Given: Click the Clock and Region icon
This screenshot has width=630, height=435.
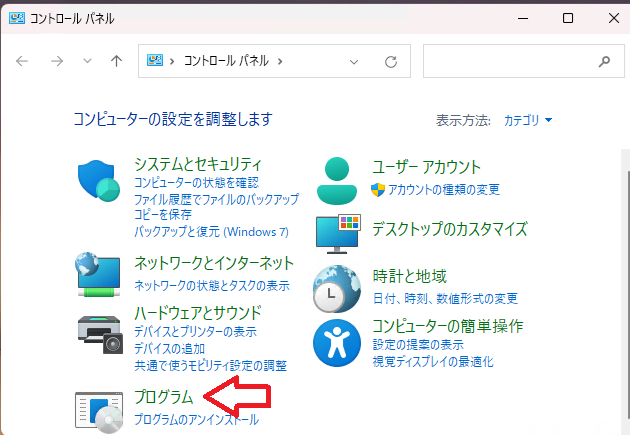Looking at the screenshot, I should pos(337,288).
